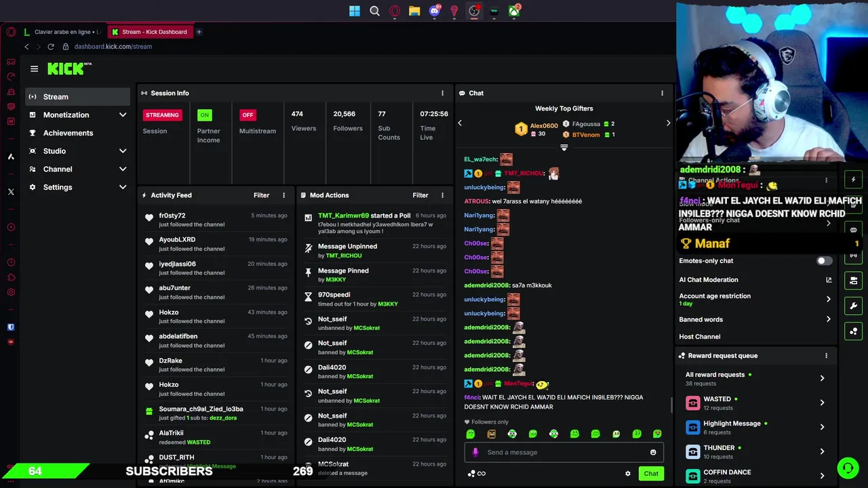Open chat settings gear icon
The height and width of the screenshot is (488, 868).
pos(627,474)
